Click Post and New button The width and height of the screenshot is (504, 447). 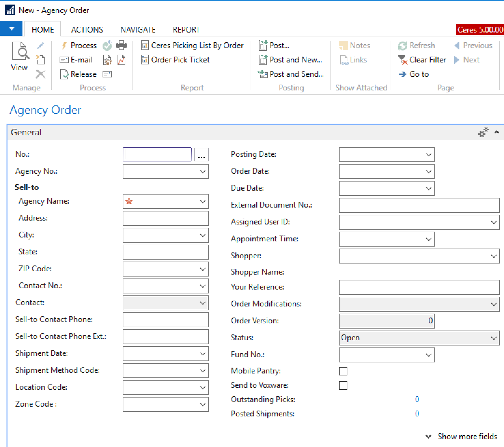[291, 60]
